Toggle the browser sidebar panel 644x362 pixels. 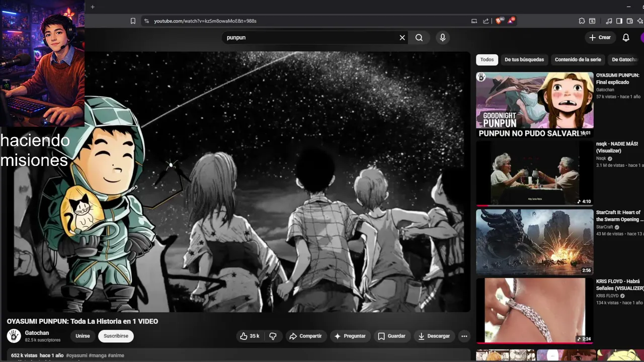click(x=619, y=21)
